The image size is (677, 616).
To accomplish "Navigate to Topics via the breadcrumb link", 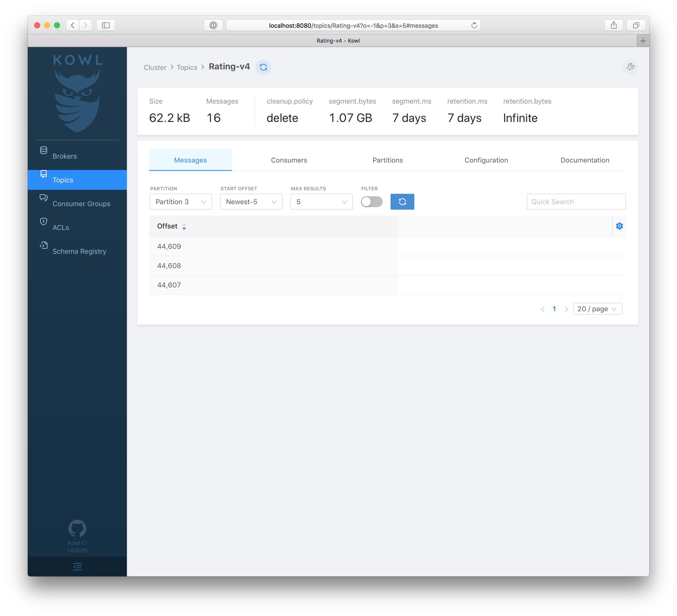I will [x=187, y=67].
